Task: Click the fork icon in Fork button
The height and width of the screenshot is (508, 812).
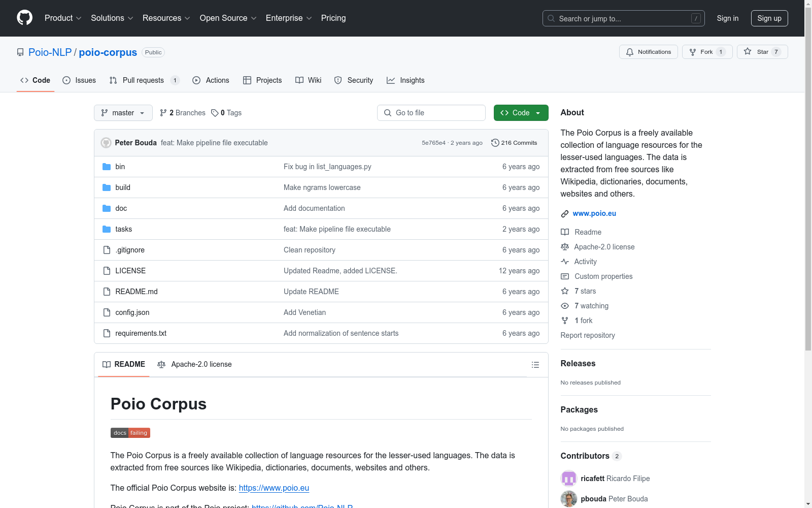Action: (x=693, y=52)
